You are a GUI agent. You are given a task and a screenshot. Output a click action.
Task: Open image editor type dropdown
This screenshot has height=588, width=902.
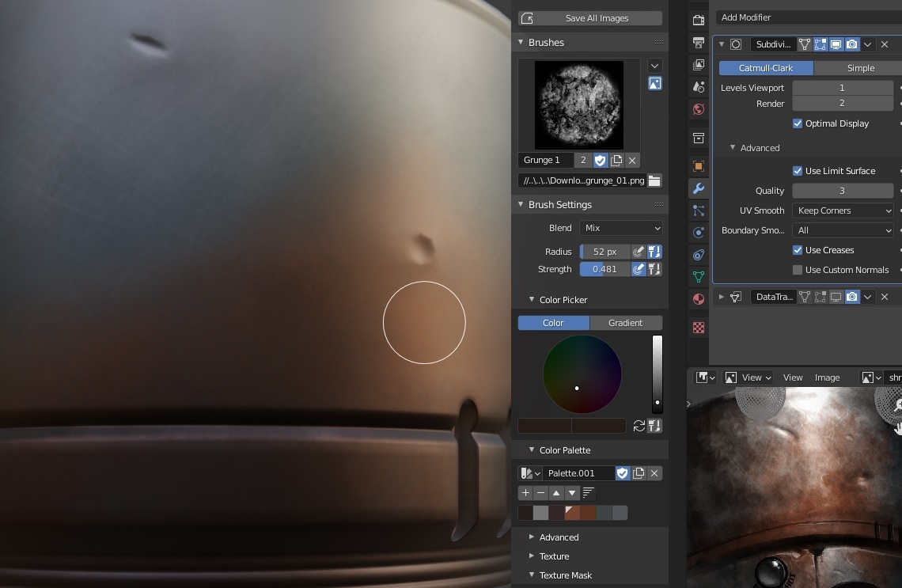705,377
